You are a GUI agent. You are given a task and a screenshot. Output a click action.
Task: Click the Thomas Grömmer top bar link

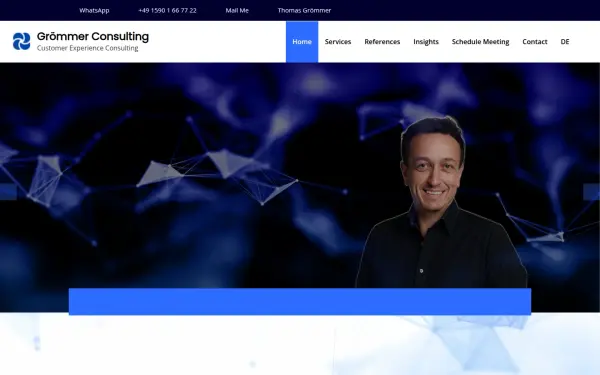[x=304, y=10]
